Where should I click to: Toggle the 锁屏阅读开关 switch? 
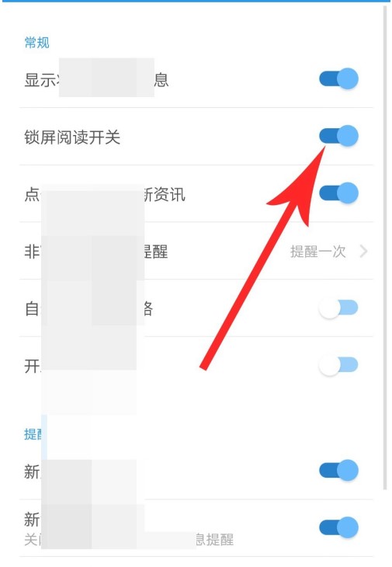point(338,136)
